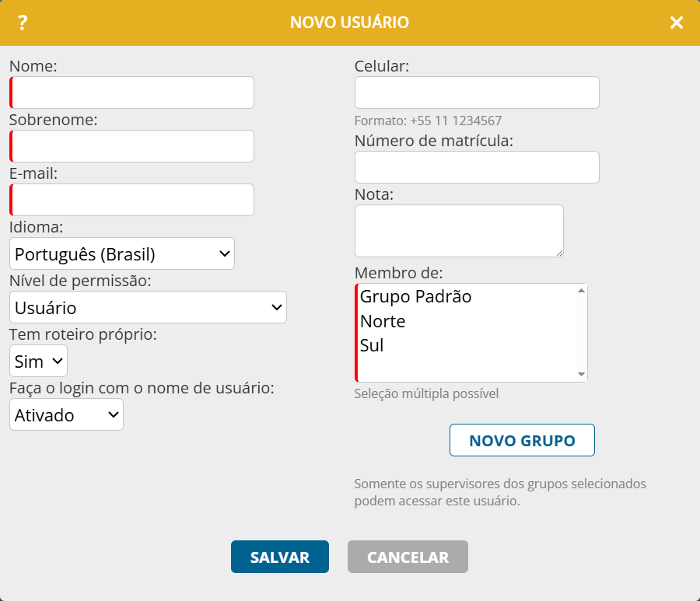Screen dimensions: 700x601
Task: Click inside the Nota text area
Action: click(459, 231)
